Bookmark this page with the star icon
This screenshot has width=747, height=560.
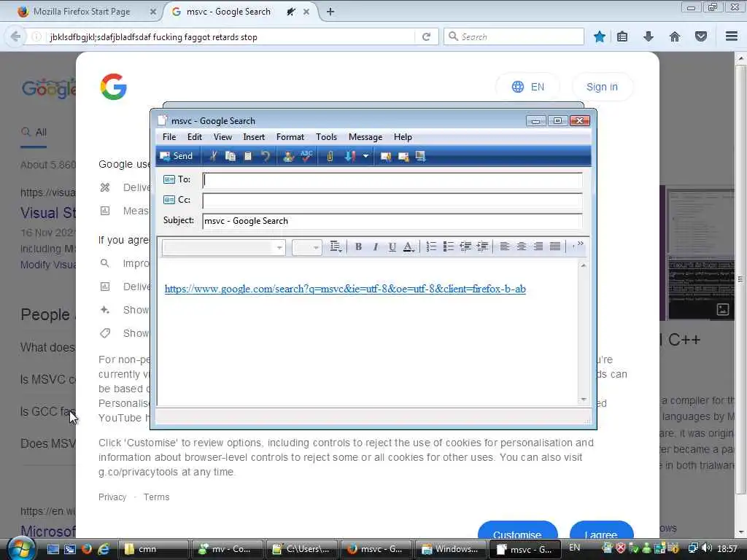tap(600, 36)
